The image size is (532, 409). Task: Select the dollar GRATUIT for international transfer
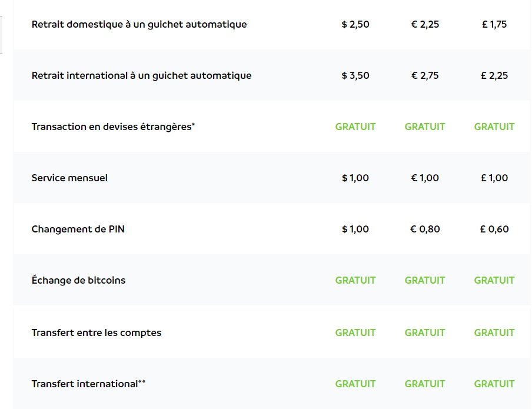(355, 384)
